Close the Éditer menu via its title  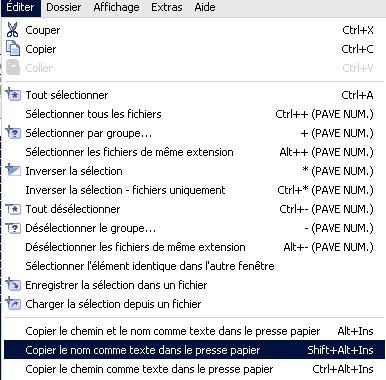21,7
